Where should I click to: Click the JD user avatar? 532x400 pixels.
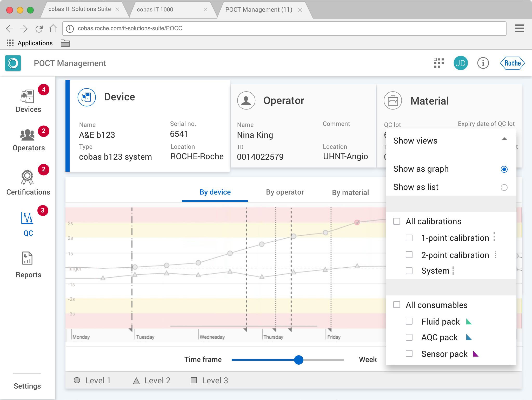click(x=461, y=63)
